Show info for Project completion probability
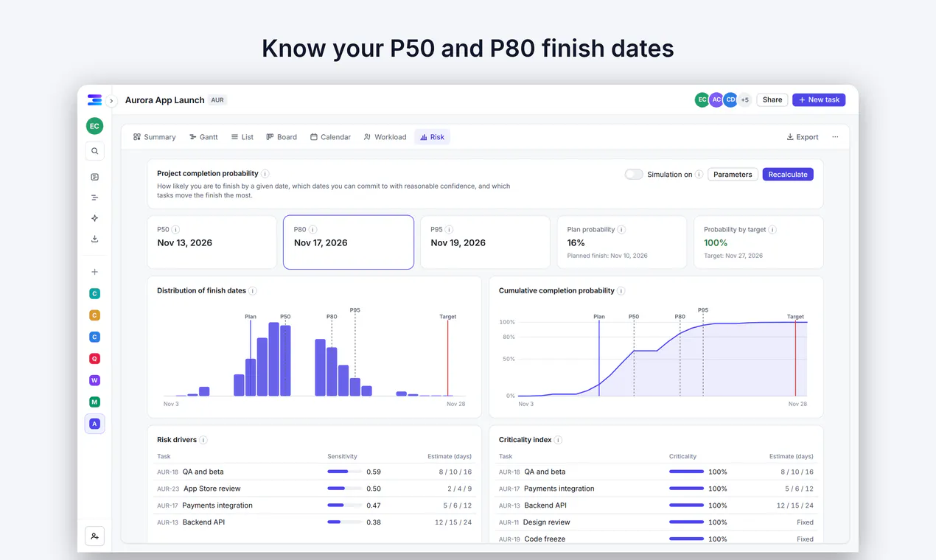The height and width of the screenshot is (560, 936). point(265,174)
